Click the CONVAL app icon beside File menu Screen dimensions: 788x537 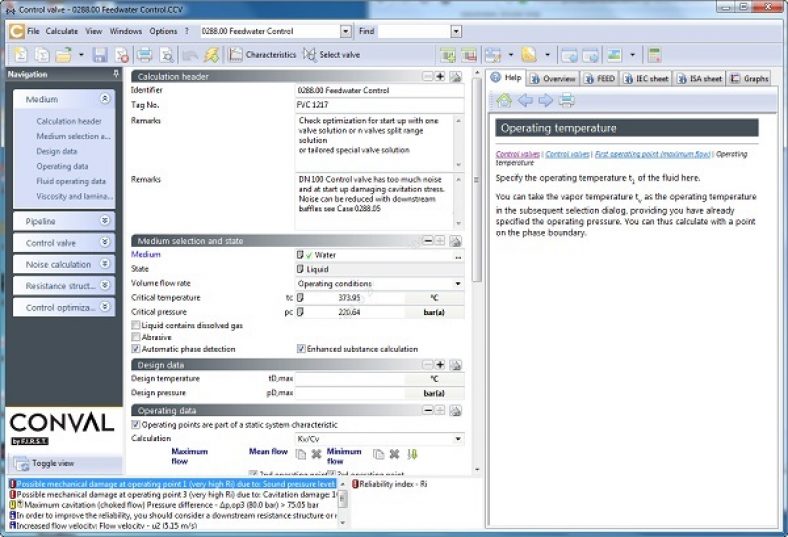16,31
